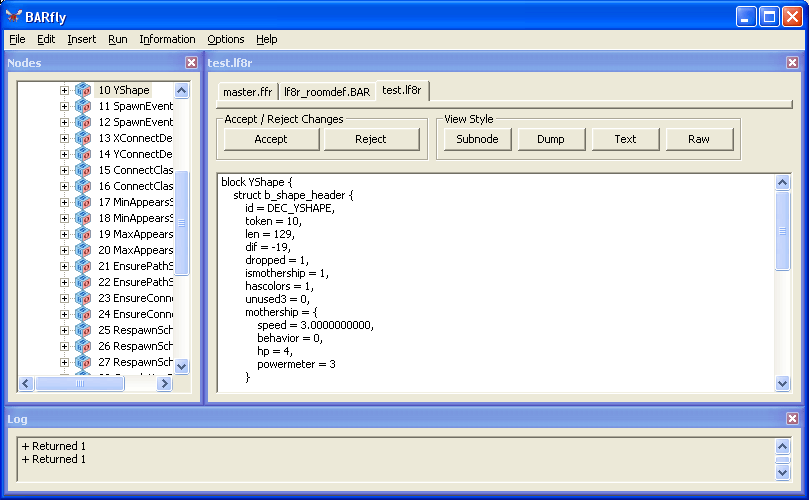
Task: Click the line 'len = 129,' in editor
Action: 270,234
